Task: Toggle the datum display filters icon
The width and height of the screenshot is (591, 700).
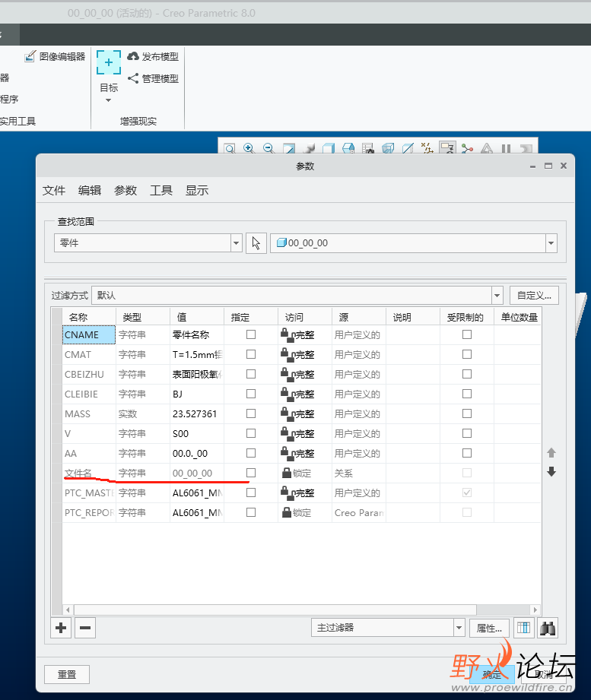Action: tap(427, 149)
